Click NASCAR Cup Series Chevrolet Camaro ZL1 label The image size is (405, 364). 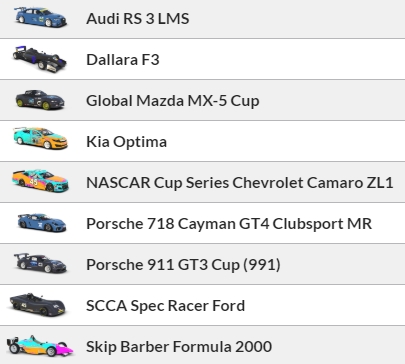click(x=240, y=183)
